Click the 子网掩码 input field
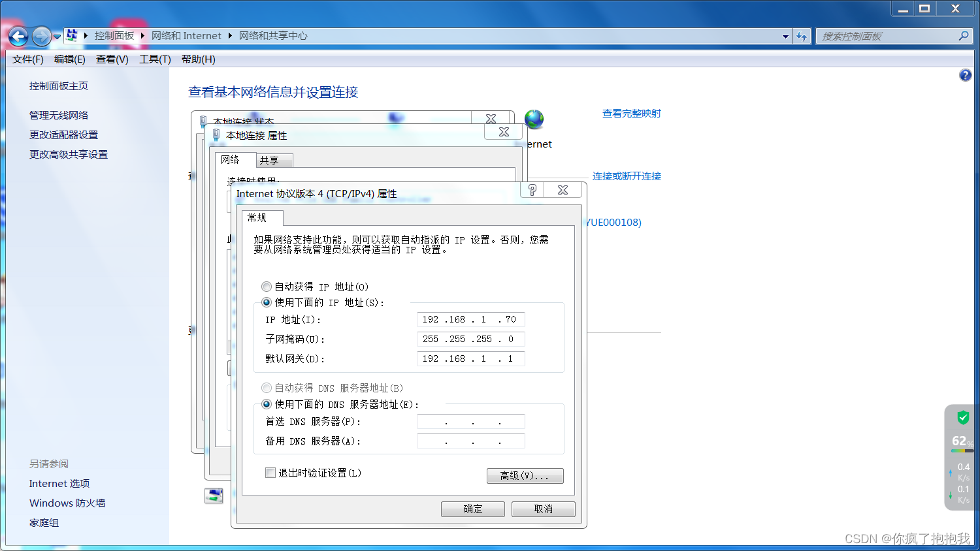Viewport: 980px width, 551px height. click(x=471, y=339)
